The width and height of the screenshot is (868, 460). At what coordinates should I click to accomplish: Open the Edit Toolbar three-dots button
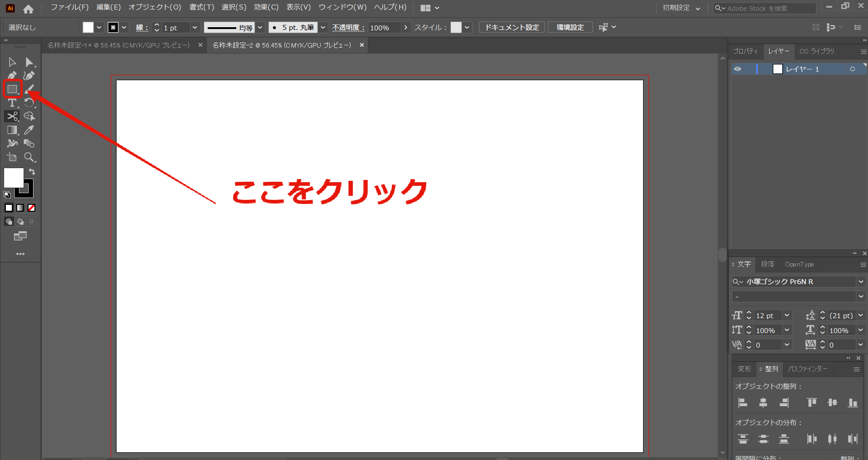point(20,254)
